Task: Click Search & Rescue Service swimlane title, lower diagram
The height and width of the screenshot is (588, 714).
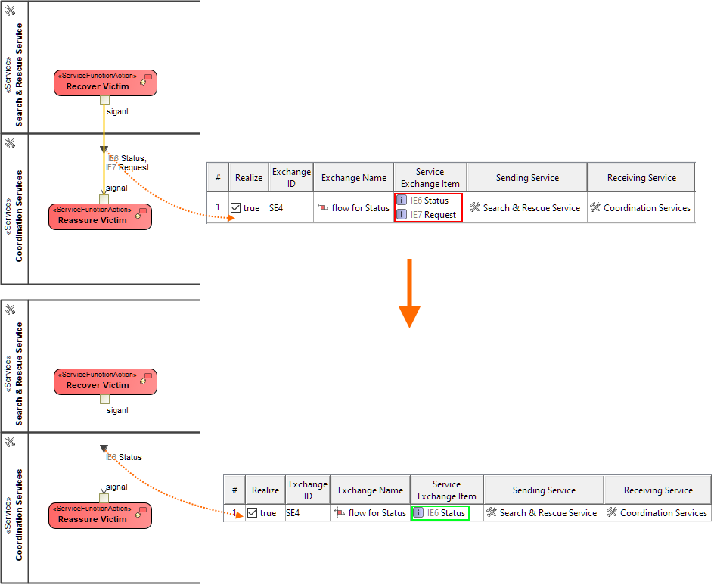Action: click(x=19, y=374)
